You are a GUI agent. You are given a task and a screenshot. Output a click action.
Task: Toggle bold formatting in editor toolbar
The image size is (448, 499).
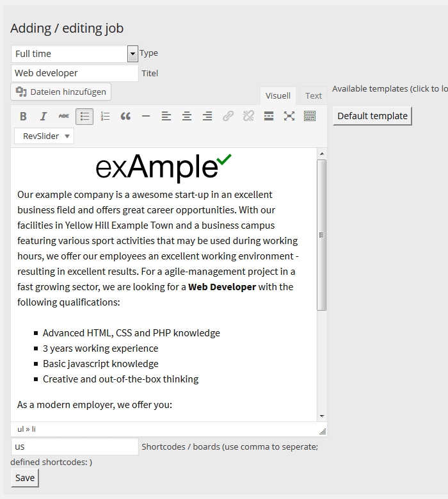23,116
